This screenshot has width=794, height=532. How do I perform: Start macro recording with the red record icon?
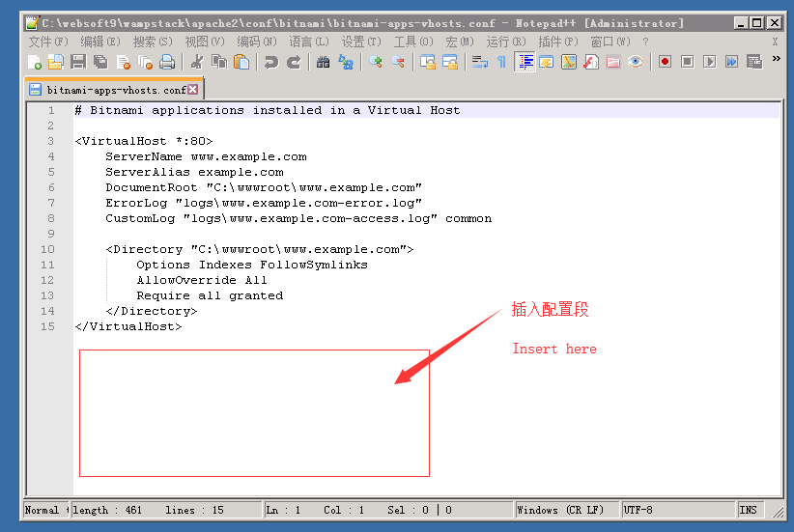click(x=665, y=62)
